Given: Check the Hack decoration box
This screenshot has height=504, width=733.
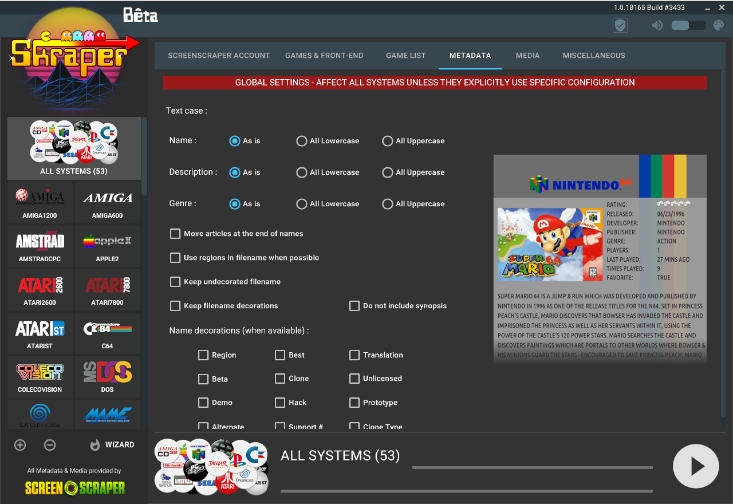Looking at the screenshot, I should (280, 403).
